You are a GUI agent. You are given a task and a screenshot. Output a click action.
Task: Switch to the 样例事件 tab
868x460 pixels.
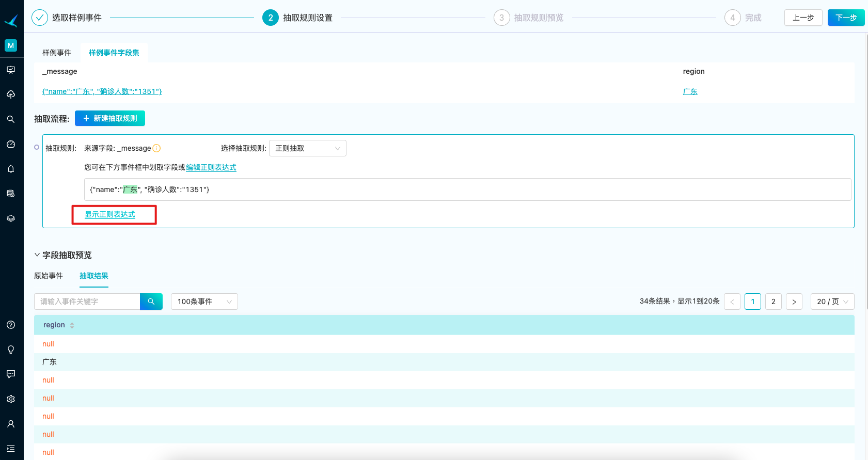coord(57,53)
